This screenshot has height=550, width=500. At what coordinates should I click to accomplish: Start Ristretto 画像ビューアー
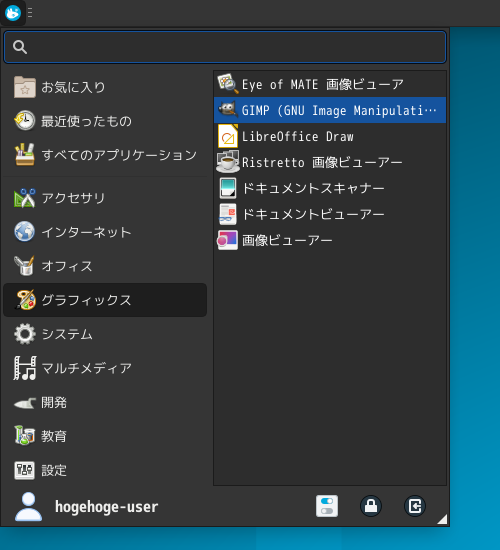(x=330, y=162)
